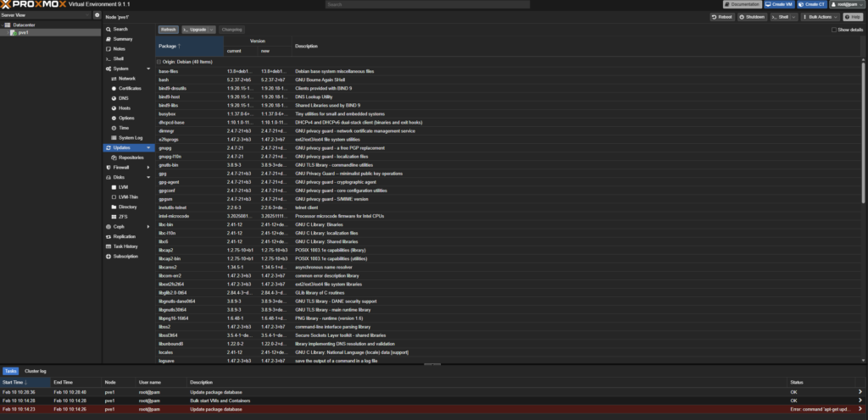This screenshot has width=868, height=420.
Task: Expand the failed Update package database task arrow
Action: (860, 409)
